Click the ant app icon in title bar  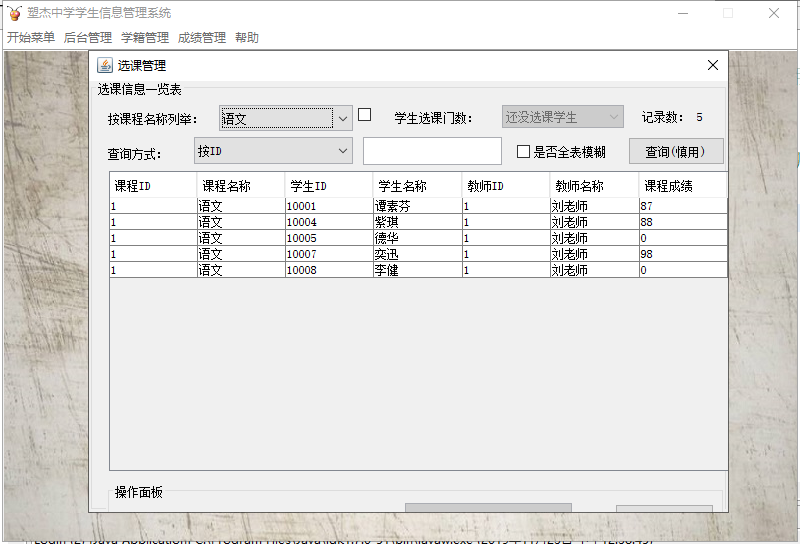pyautogui.click(x=14, y=13)
